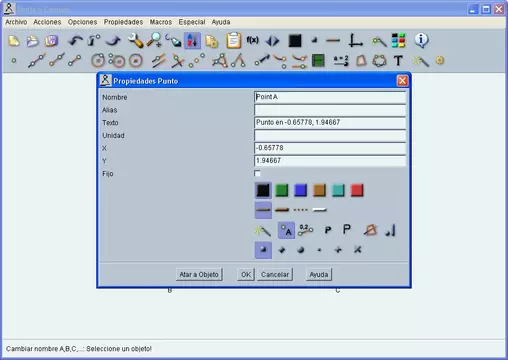Select the Perpendicular line tool

click(x=177, y=61)
